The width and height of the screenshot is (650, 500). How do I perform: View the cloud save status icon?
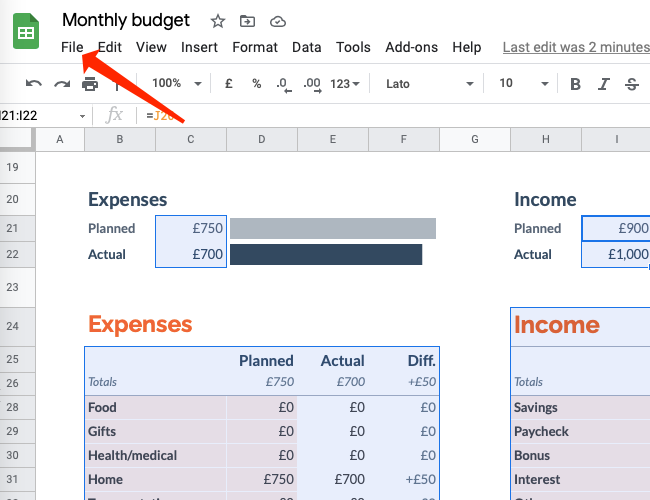[x=278, y=21]
